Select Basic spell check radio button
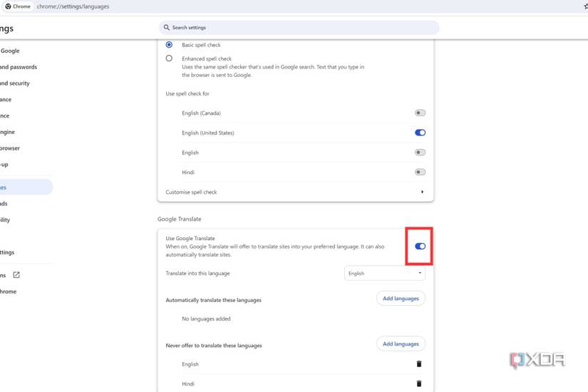 click(x=169, y=45)
